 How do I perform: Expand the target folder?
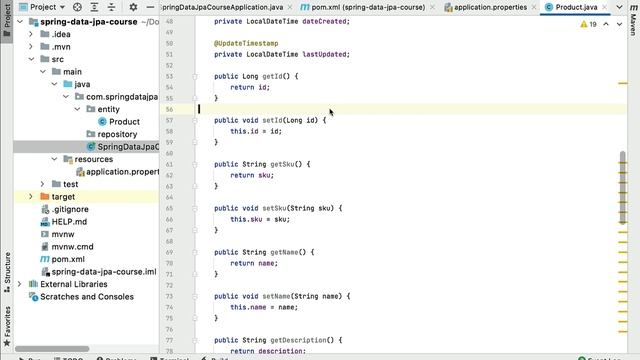pyautogui.click(x=31, y=197)
